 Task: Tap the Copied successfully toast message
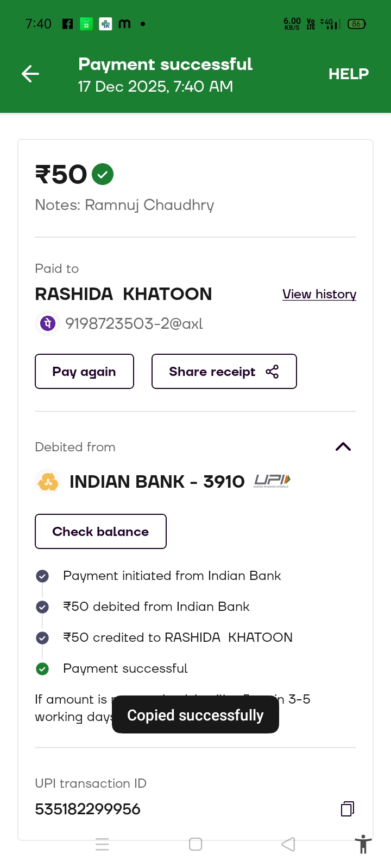point(195,715)
